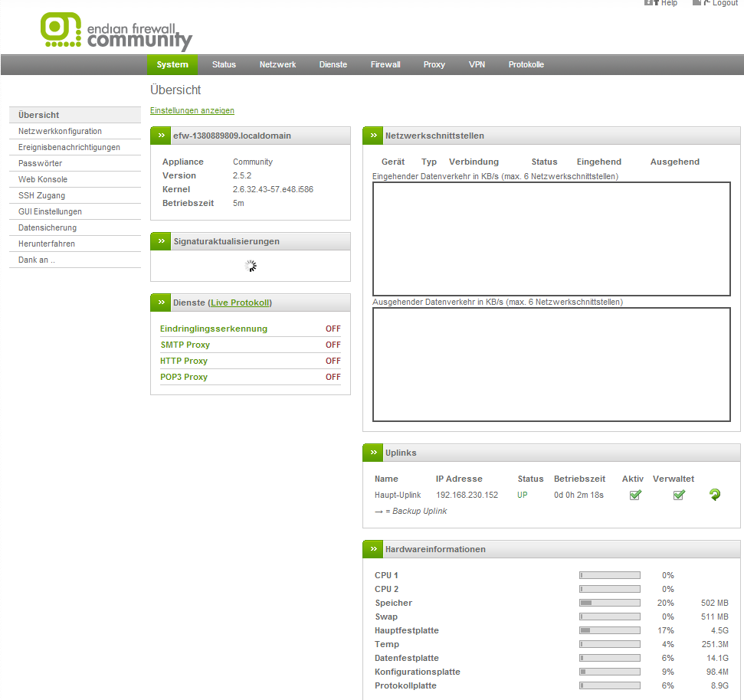The width and height of the screenshot is (744, 700).
Task: Click the Endian Firewall Community logo
Action: [x=116, y=31]
